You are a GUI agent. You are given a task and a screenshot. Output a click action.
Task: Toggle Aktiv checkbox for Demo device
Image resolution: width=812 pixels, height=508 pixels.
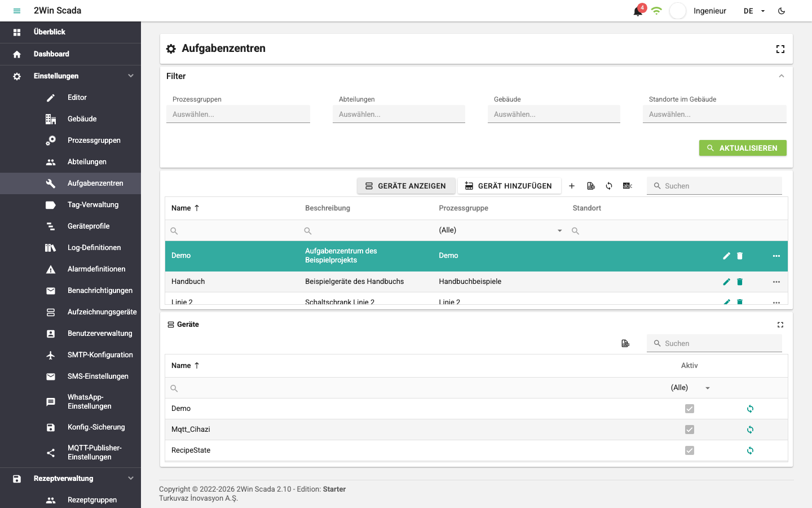coord(690,409)
